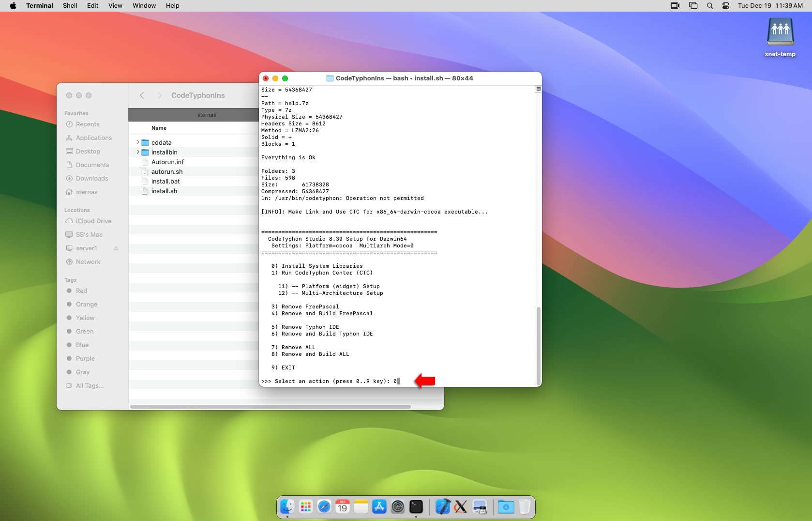
Task: Go back in Finder window
Action: tap(142, 95)
